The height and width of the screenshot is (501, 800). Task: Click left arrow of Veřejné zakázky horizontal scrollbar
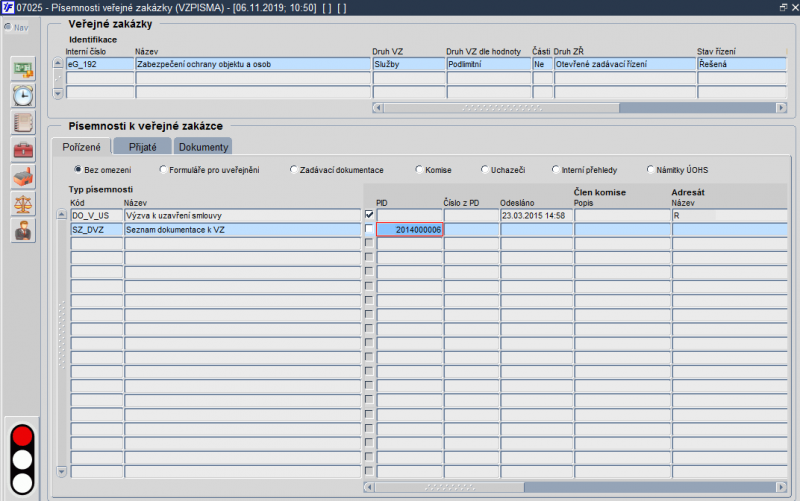378,108
